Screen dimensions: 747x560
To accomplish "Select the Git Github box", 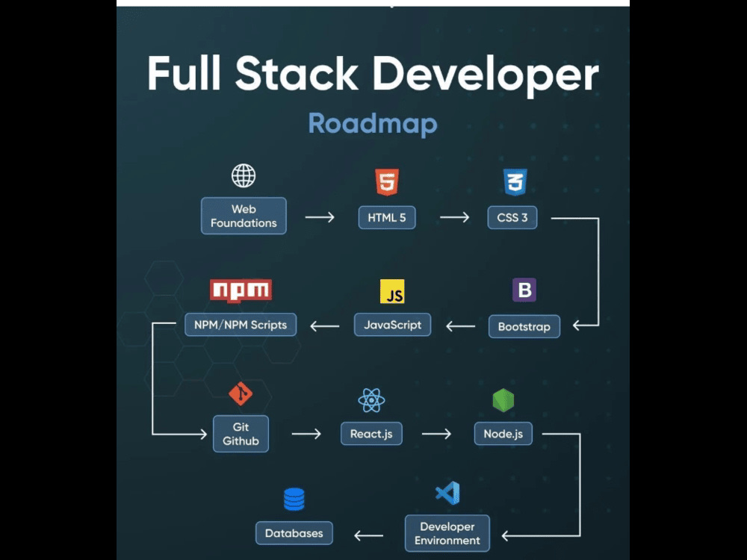I will tap(241, 434).
